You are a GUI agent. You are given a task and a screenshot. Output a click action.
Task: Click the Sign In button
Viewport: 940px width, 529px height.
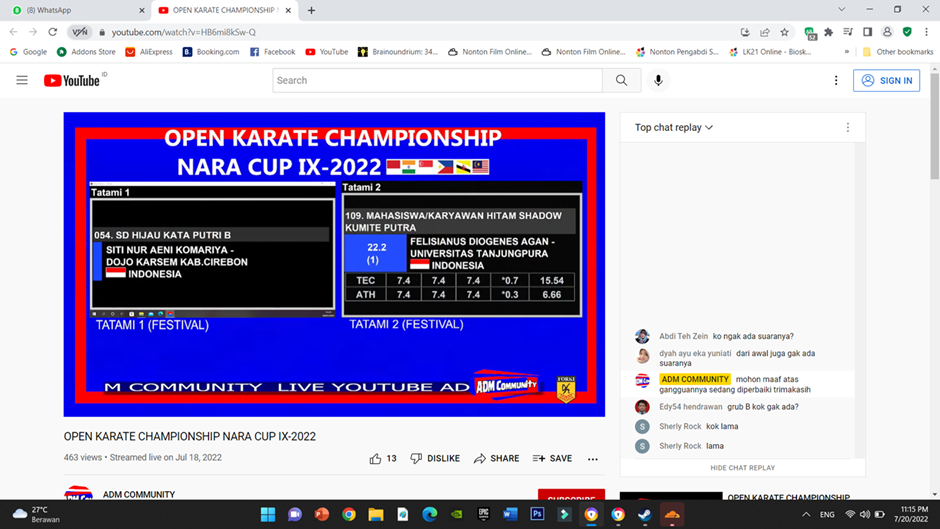(x=886, y=81)
